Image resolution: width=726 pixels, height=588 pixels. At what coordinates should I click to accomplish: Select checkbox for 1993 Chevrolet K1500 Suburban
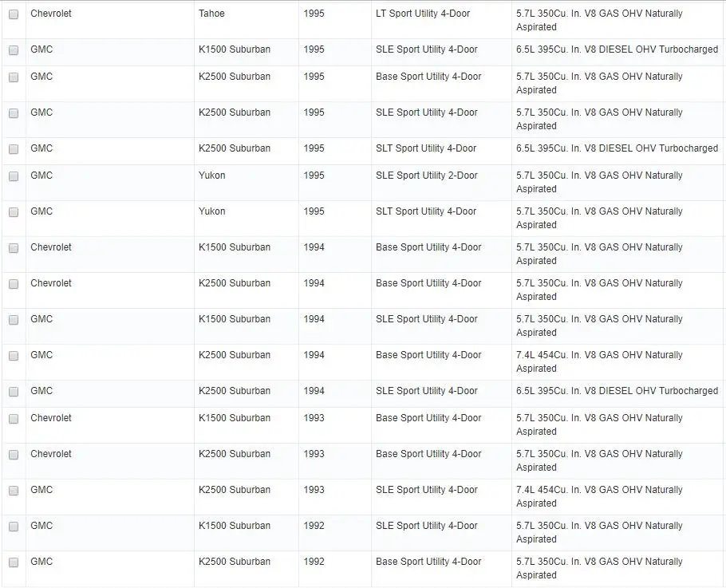[x=14, y=419]
